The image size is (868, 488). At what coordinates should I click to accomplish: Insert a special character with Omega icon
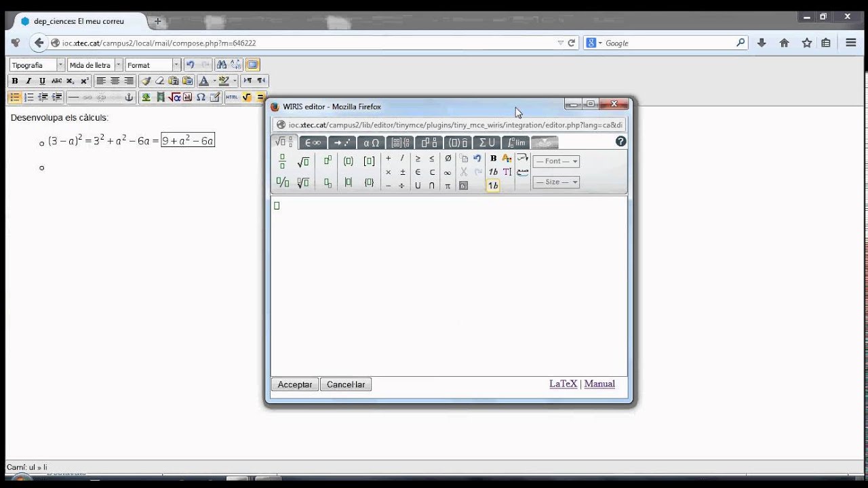[201, 98]
